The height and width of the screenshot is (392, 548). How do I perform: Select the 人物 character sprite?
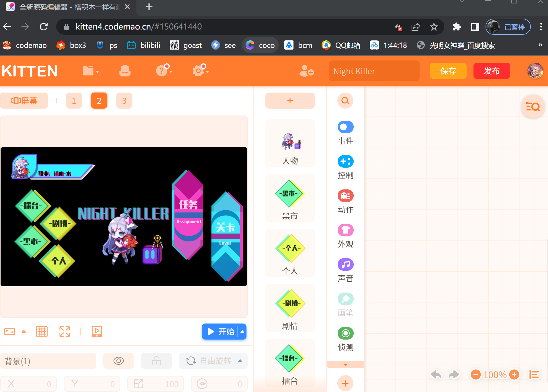[x=290, y=143]
